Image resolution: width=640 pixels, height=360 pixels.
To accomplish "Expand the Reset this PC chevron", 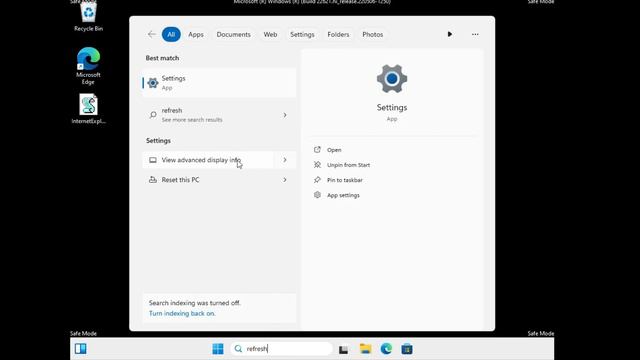I will (285, 180).
